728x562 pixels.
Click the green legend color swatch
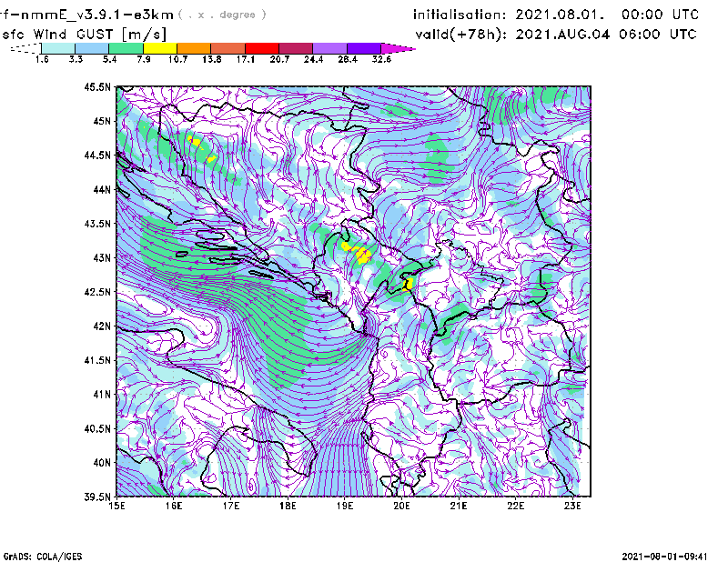click(x=126, y=48)
